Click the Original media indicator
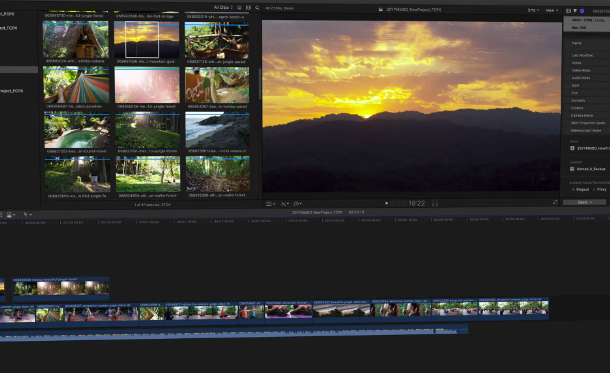This screenshot has height=373, width=610. [x=581, y=189]
